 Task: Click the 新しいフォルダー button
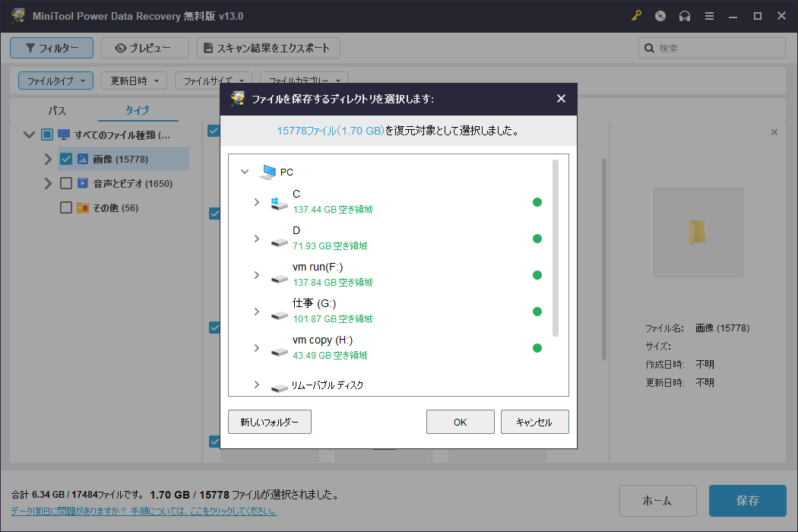(269, 422)
